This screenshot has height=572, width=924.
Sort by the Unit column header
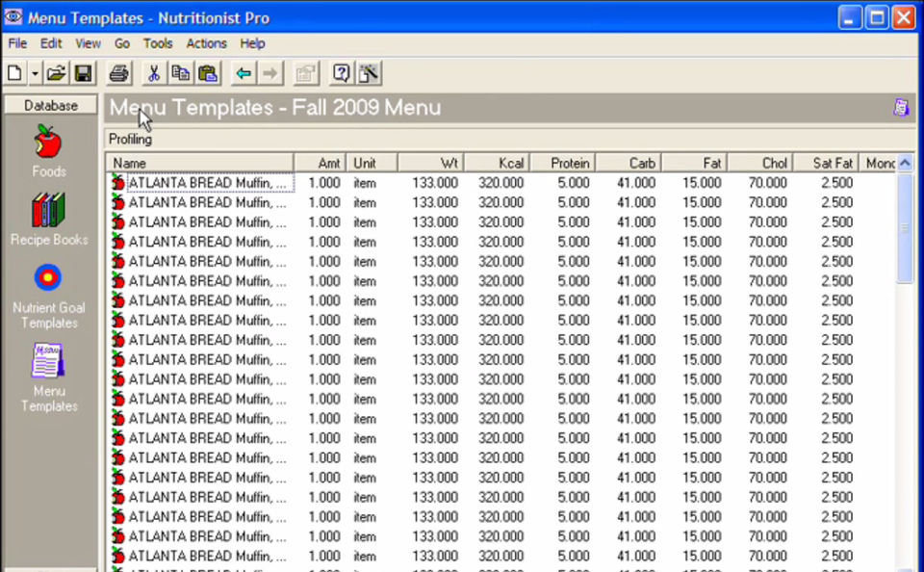[x=372, y=163]
